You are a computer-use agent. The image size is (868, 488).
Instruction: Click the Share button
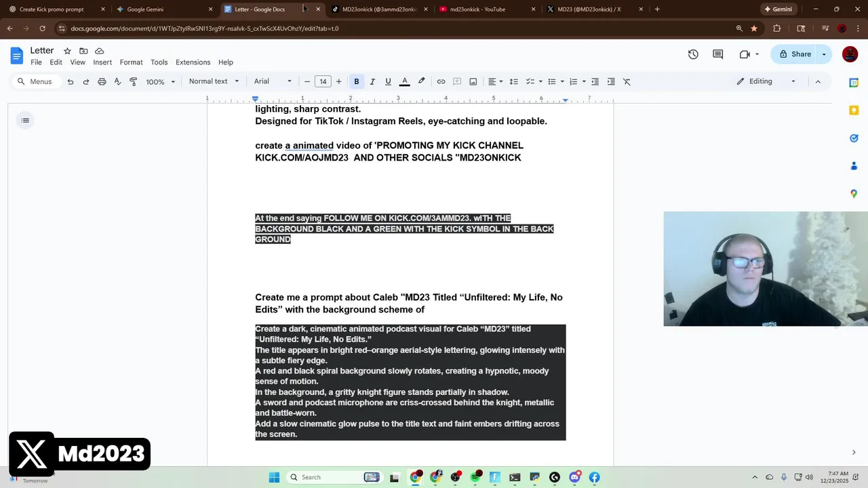(x=795, y=54)
